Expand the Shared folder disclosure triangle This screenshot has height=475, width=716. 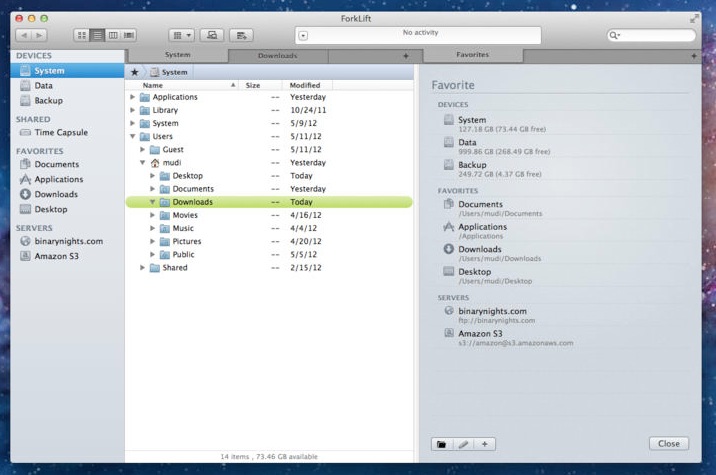coord(142,267)
